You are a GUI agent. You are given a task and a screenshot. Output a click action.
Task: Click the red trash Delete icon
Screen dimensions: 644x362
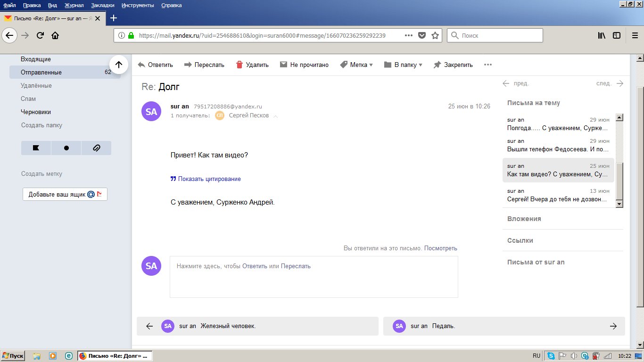(239, 65)
